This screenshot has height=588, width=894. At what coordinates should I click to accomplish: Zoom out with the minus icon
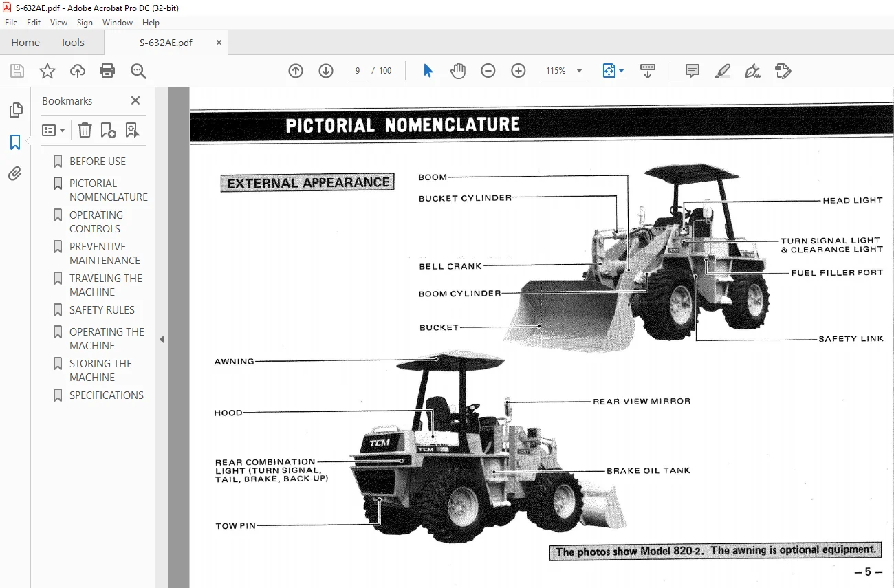pyautogui.click(x=488, y=71)
